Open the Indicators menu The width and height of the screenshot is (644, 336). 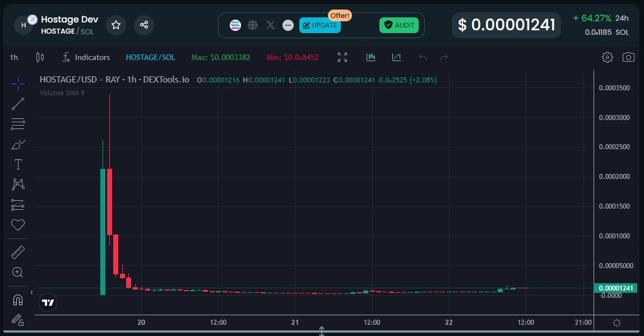[x=86, y=58]
